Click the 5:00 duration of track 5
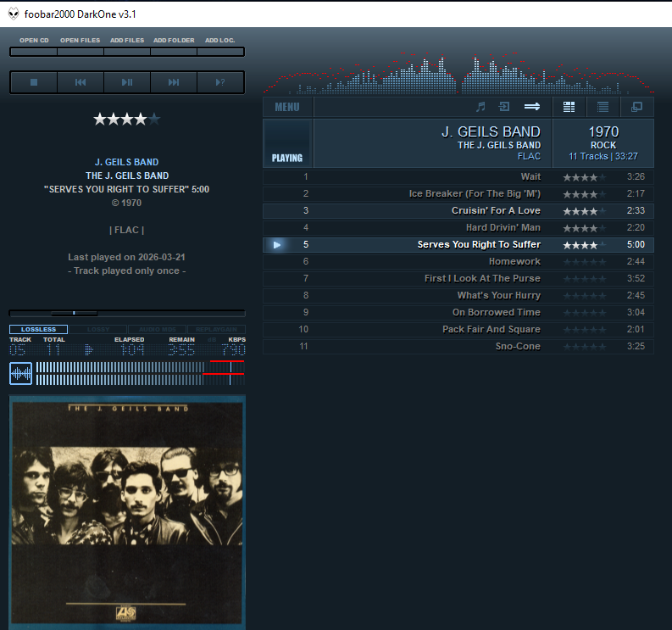 [x=636, y=244]
